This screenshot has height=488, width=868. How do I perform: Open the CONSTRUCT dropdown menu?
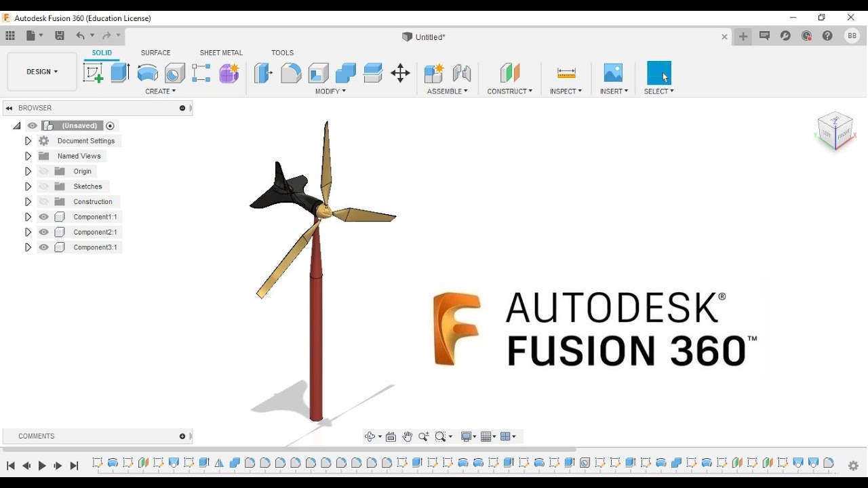510,91
